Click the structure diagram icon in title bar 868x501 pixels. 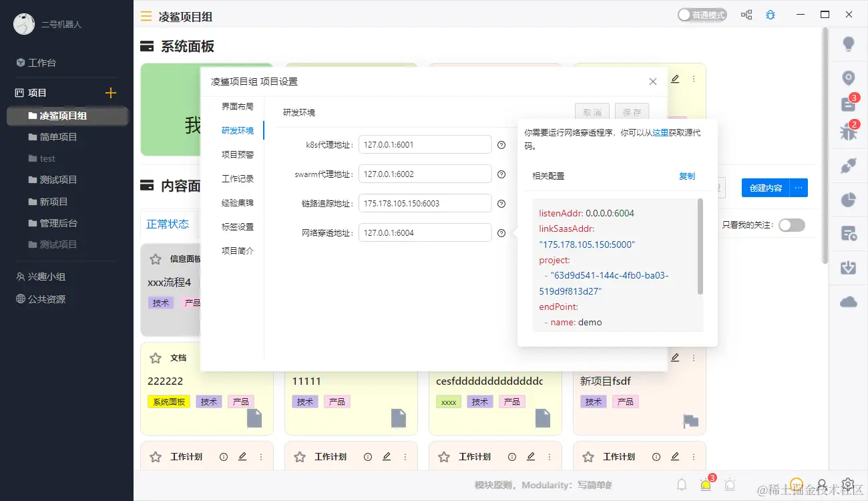pos(746,15)
